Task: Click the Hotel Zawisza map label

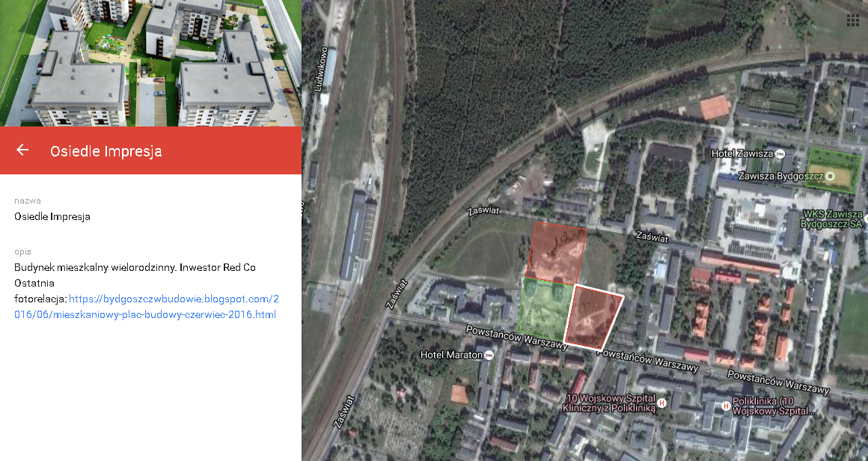Action: pyautogui.click(x=742, y=153)
